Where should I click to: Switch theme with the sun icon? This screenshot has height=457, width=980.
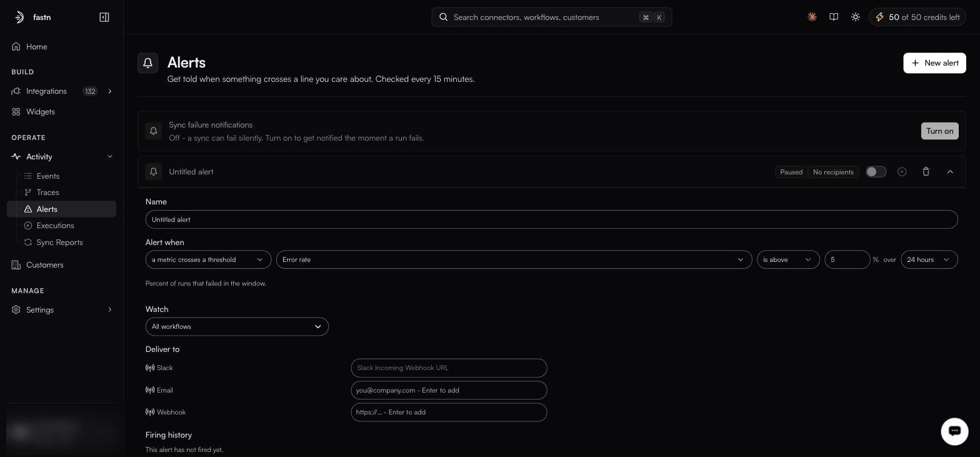[856, 17]
